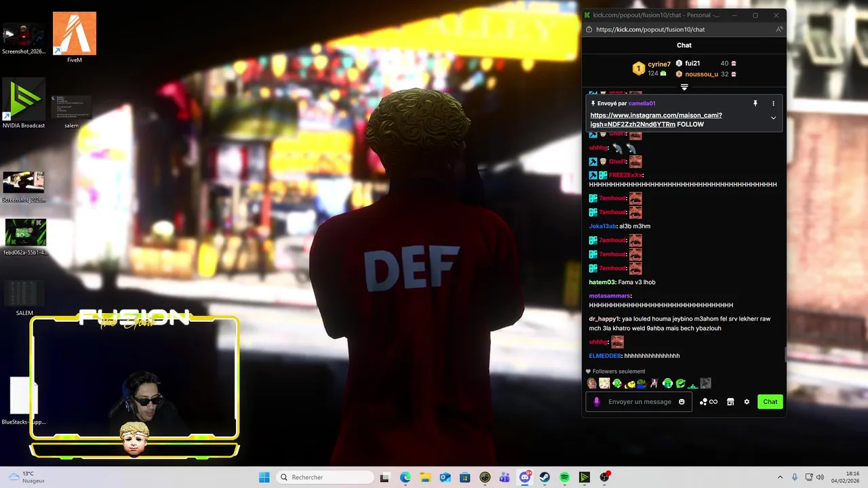Open Task View on the taskbar
Image resolution: width=868 pixels, height=488 pixels.
point(384,477)
